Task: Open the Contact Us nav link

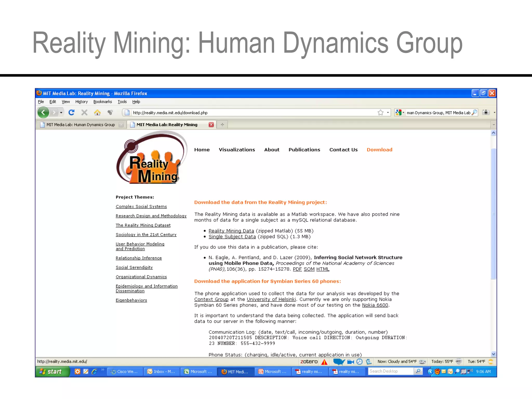Action: coord(343,150)
